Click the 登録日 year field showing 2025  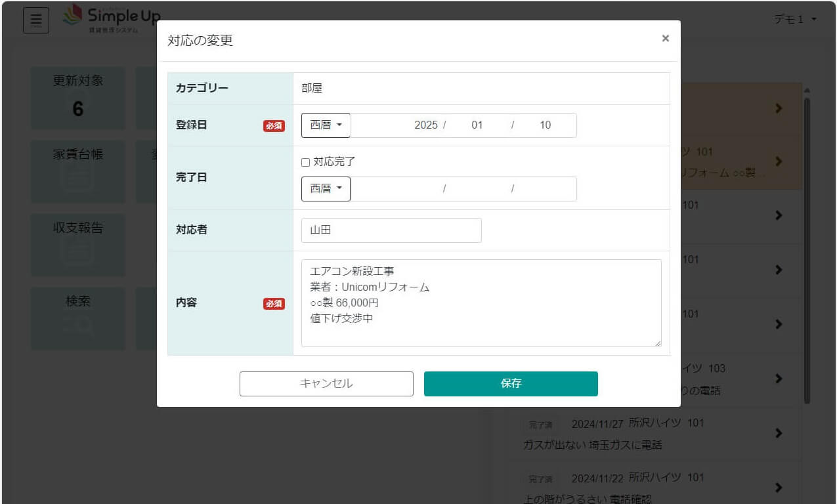click(x=399, y=125)
